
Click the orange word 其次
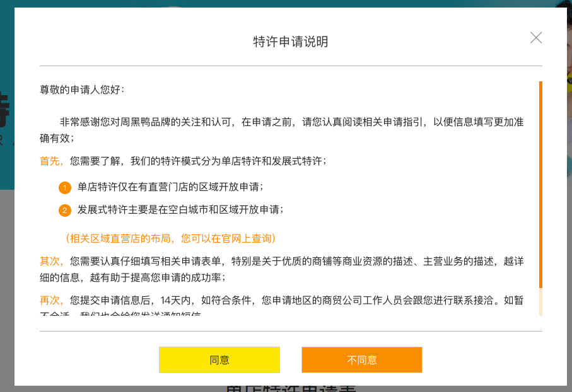50,261
